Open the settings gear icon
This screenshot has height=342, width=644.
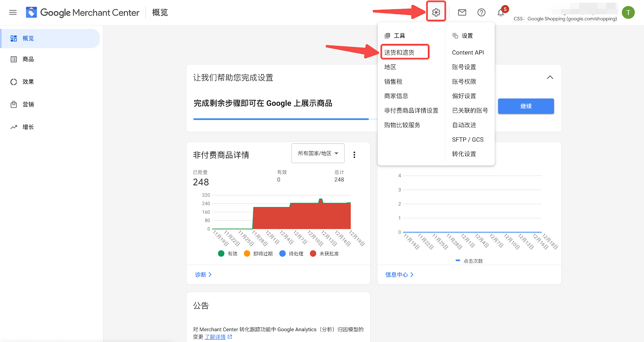point(436,12)
